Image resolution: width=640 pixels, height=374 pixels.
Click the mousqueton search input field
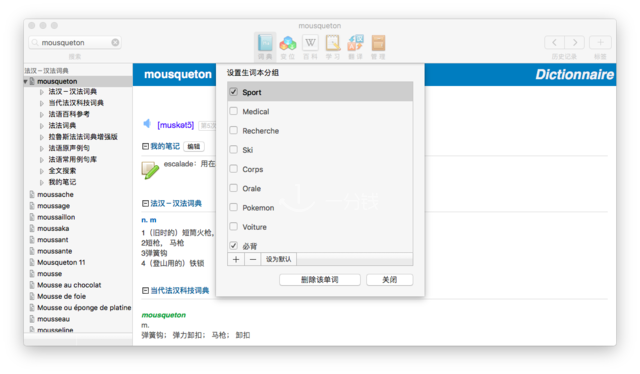75,42
